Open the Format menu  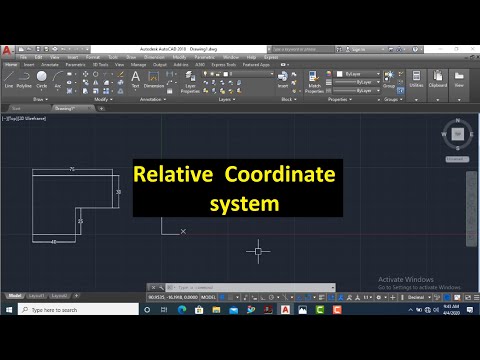pos(93,57)
